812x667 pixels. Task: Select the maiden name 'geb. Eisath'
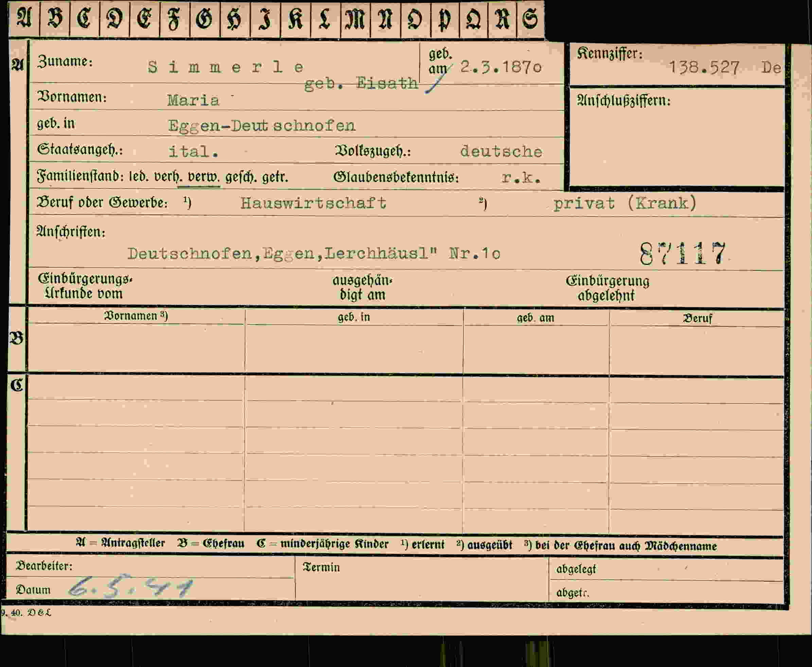361,84
